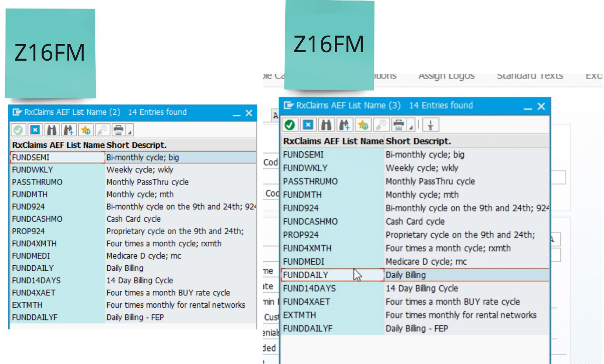
Task: Click the Print icon in the right dialog (3)
Action: coord(398,124)
